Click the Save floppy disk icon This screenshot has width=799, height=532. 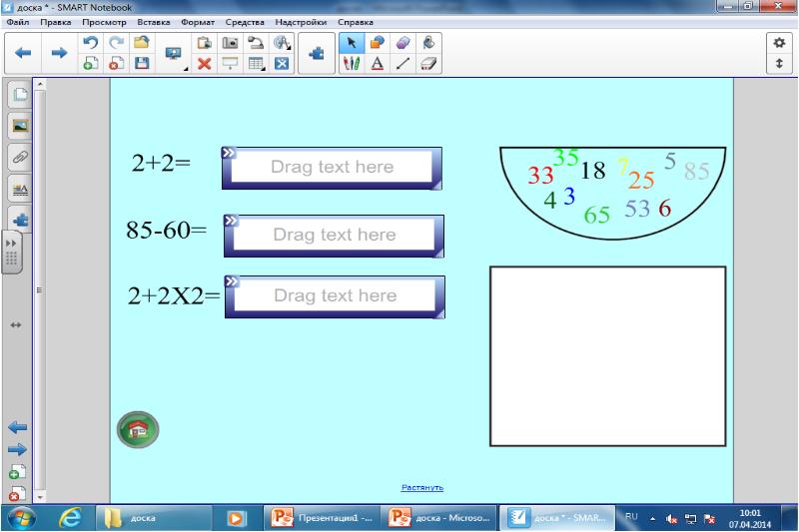click(x=142, y=63)
